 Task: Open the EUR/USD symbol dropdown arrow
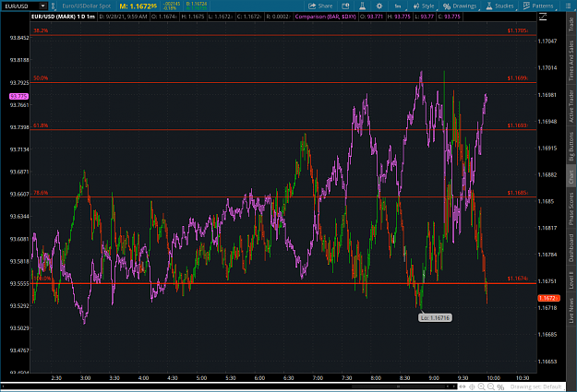coord(43,6)
